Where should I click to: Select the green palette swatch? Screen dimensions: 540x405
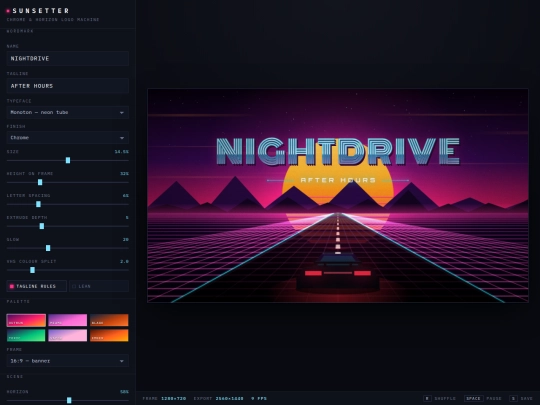[26, 335]
